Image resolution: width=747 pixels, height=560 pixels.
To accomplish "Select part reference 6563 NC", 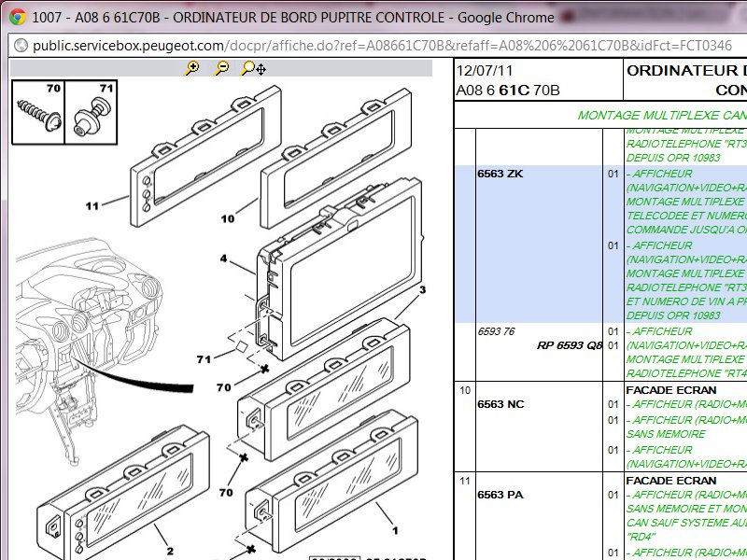I will pos(500,404).
